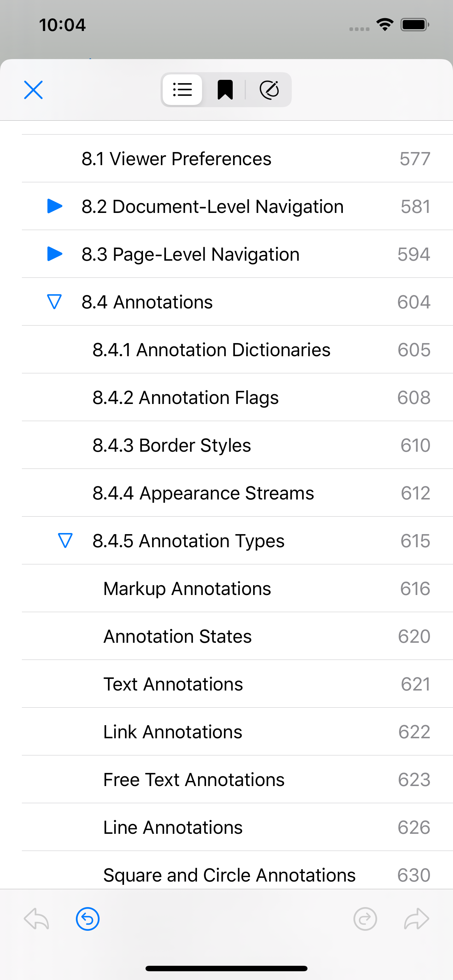The image size is (453, 980).
Task: Close the outline panel with X
Action: coord(34,90)
